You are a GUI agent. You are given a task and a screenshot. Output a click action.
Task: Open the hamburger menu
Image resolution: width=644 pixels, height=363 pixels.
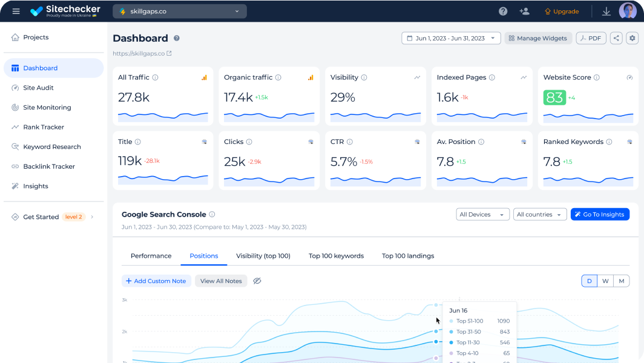click(x=16, y=11)
